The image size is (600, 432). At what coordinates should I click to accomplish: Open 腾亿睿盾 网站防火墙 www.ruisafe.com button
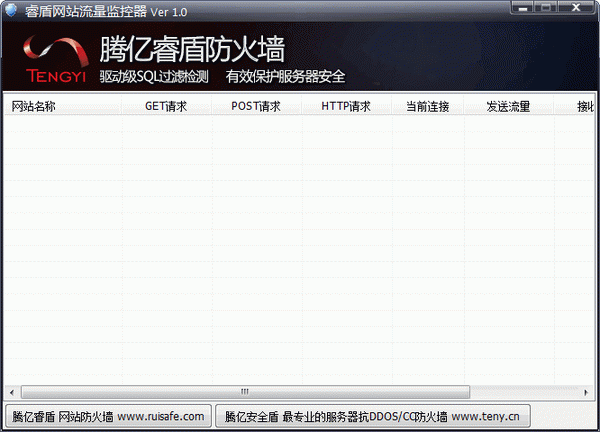pos(108,416)
